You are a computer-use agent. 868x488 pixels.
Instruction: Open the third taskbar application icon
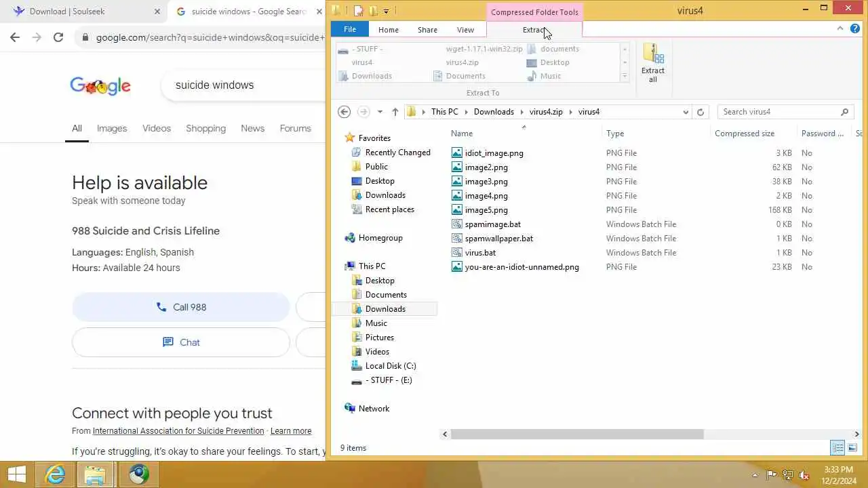(x=138, y=474)
